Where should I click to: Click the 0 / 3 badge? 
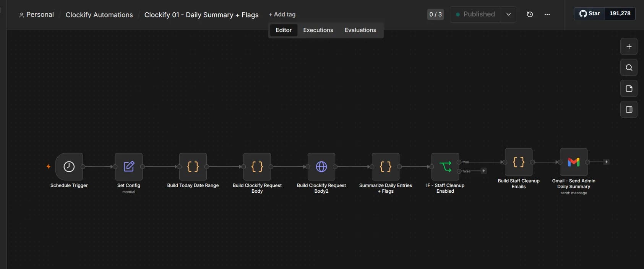[x=435, y=14]
